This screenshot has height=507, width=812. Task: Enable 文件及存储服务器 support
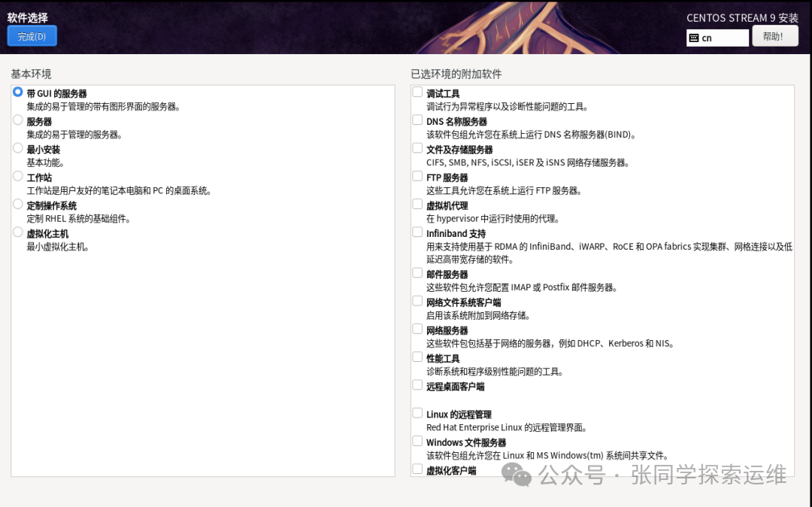pyautogui.click(x=418, y=147)
